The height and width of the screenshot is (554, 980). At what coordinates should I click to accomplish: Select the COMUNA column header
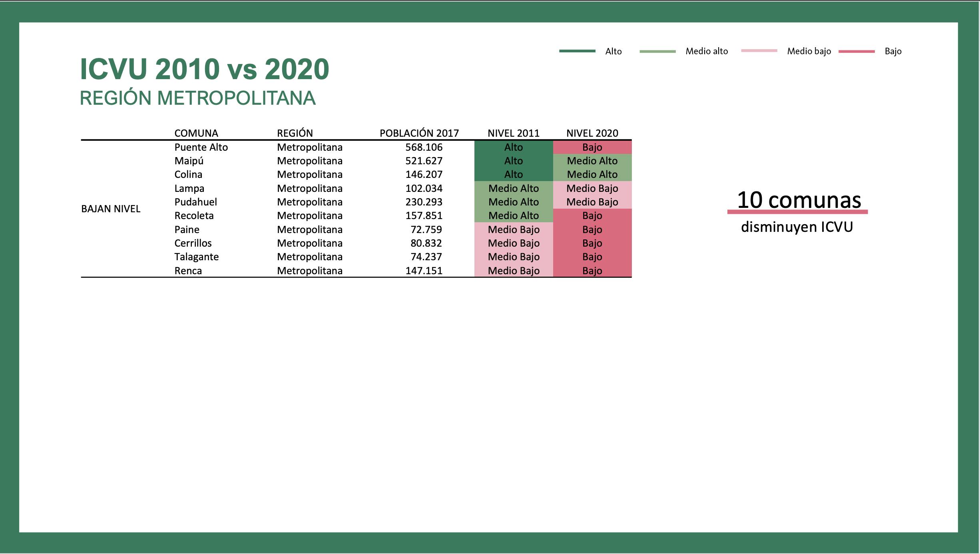(196, 133)
